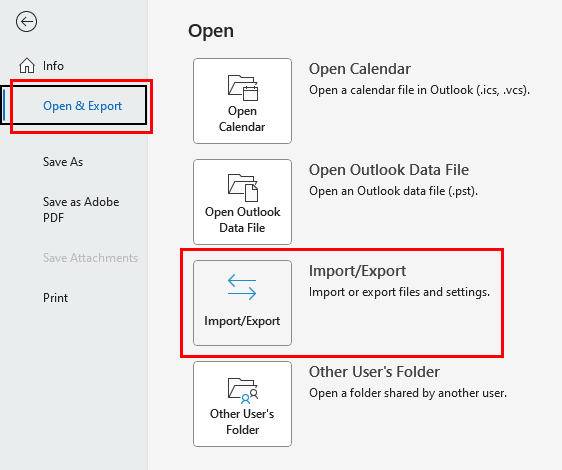Viewport: 562px width, 470px height.
Task: Open the Info page
Action: point(53,66)
